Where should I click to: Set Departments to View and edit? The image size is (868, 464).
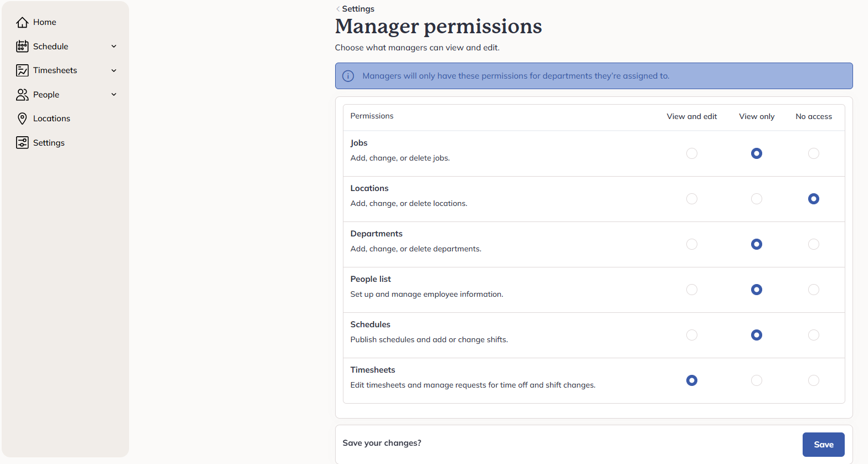pyautogui.click(x=692, y=244)
